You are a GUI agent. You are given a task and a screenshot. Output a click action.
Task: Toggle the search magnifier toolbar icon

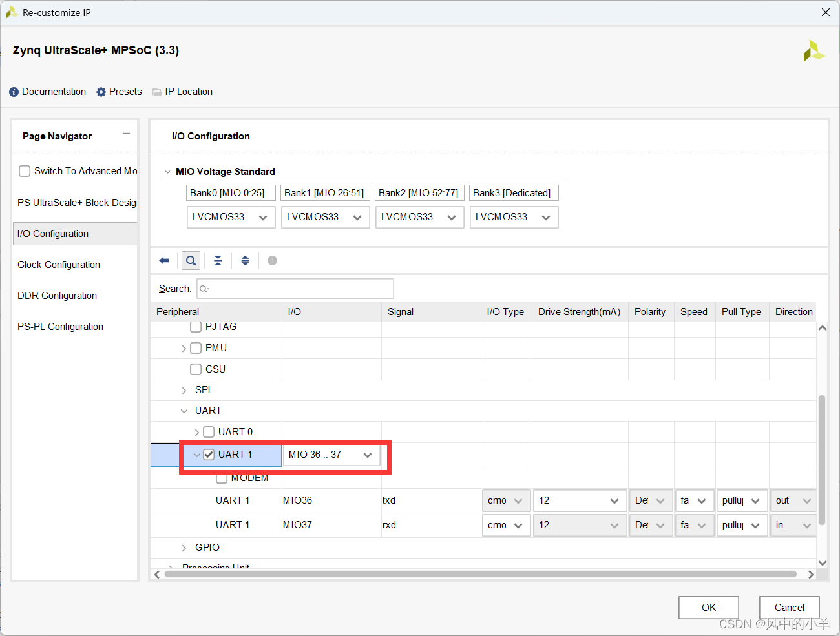coord(191,260)
